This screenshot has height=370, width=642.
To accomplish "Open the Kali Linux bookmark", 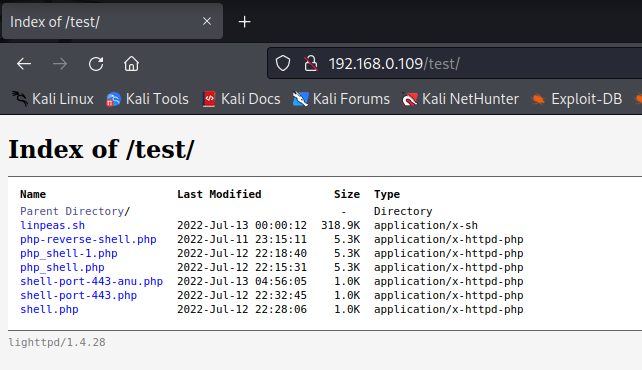I will (x=53, y=99).
